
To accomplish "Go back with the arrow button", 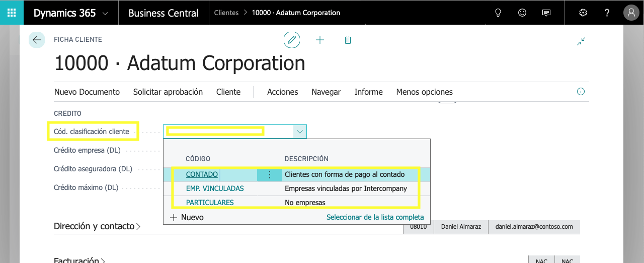I will 37,40.
